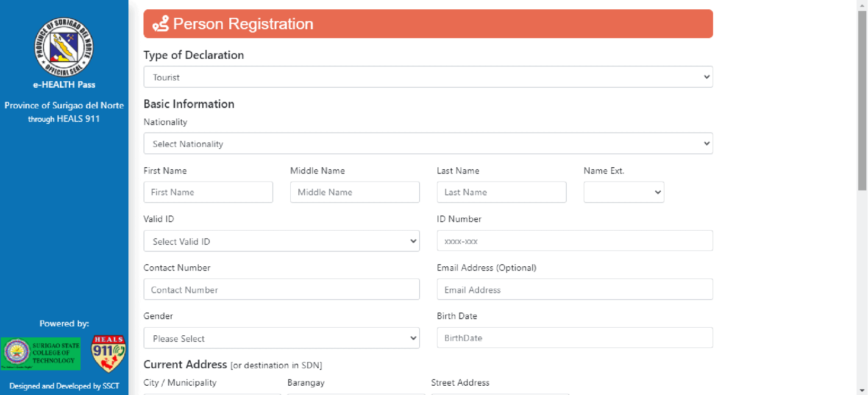This screenshot has width=868, height=395.
Task: Click the page vertical scrollbar thumb
Action: [862, 101]
